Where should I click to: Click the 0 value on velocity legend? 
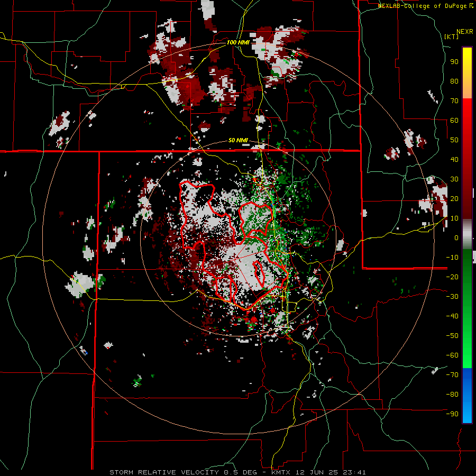tap(456, 237)
